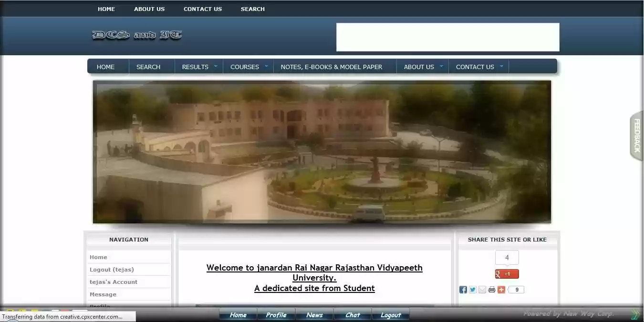Screen dimensions: 644x322
Task: Select HOME in the top menu bar
Action: [106, 9]
